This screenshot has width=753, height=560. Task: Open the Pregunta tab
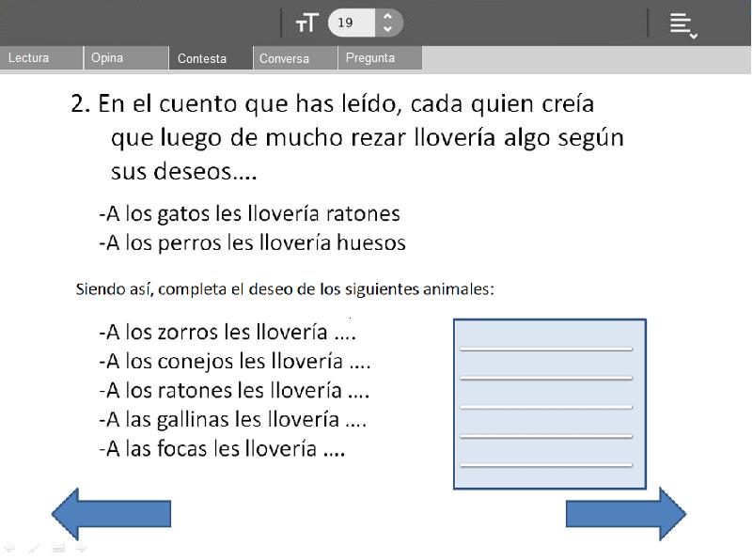[x=380, y=58]
